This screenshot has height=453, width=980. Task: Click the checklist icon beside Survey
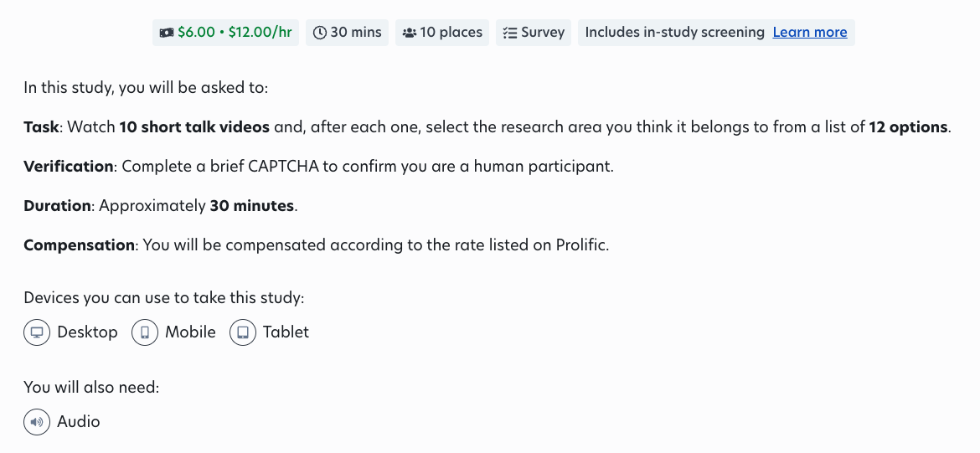(x=510, y=33)
